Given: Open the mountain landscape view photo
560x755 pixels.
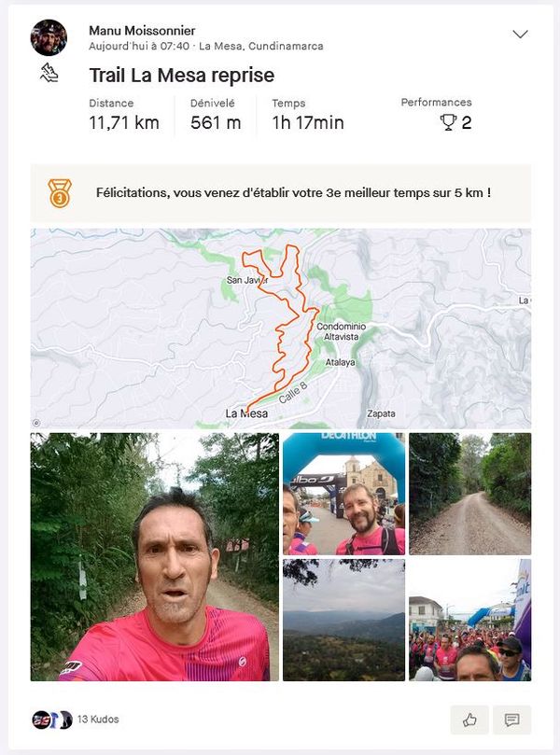Looking at the screenshot, I should click(343, 620).
